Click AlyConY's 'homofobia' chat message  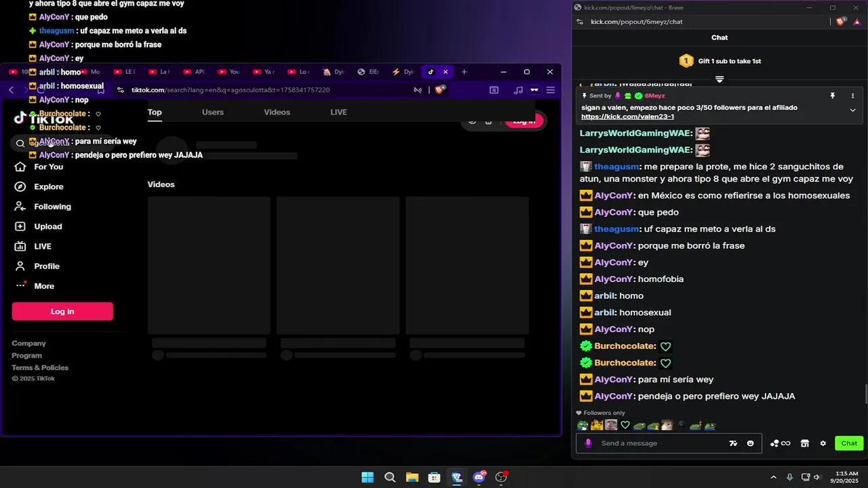(660, 279)
